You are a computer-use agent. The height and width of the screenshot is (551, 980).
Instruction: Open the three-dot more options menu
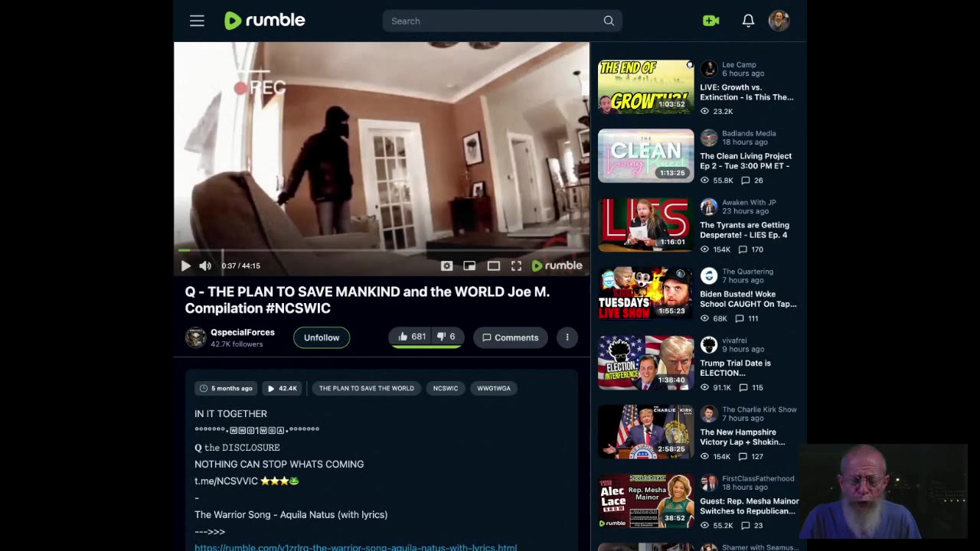[x=567, y=337]
